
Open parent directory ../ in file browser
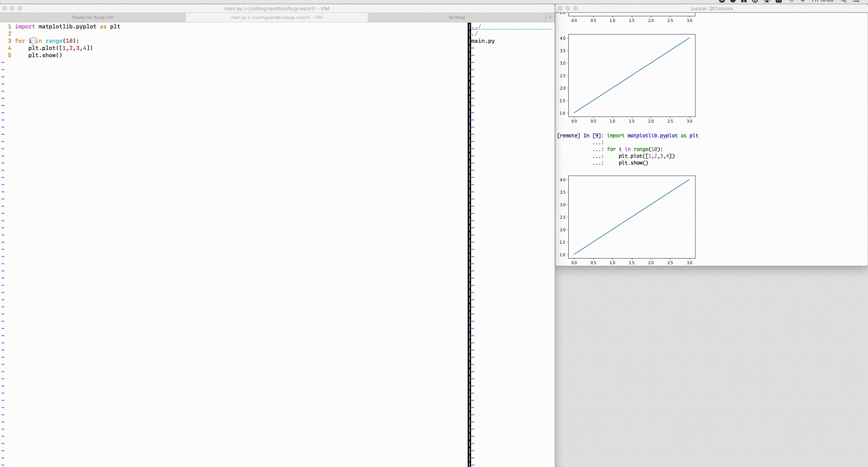[x=476, y=26]
